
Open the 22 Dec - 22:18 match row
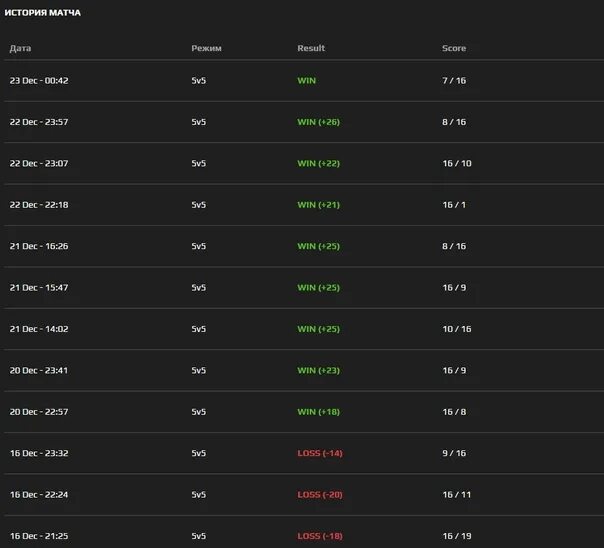pyautogui.click(x=39, y=205)
